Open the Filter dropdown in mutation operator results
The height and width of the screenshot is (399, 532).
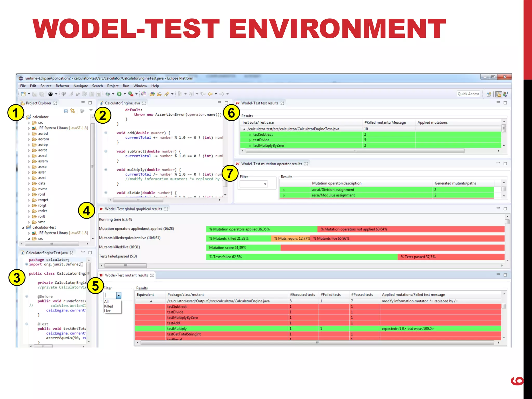point(265,184)
